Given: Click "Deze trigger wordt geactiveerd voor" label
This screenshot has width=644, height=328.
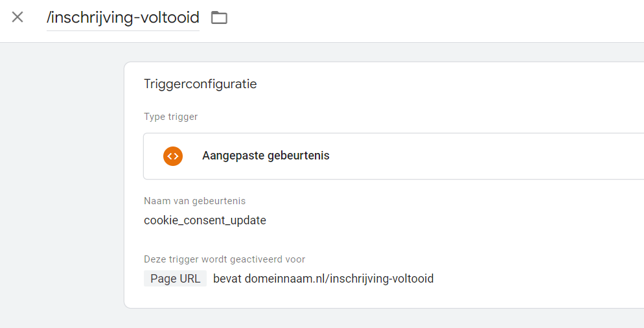Looking at the screenshot, I should pos(224,259).
